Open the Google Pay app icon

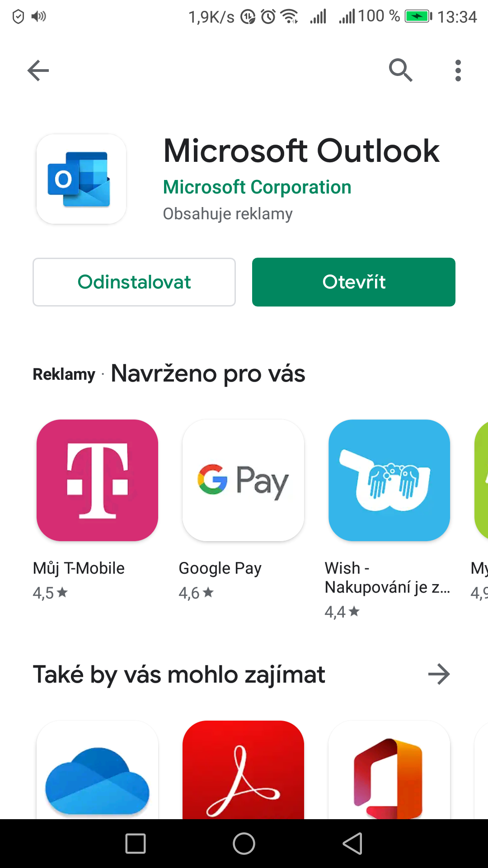point(243,481)
